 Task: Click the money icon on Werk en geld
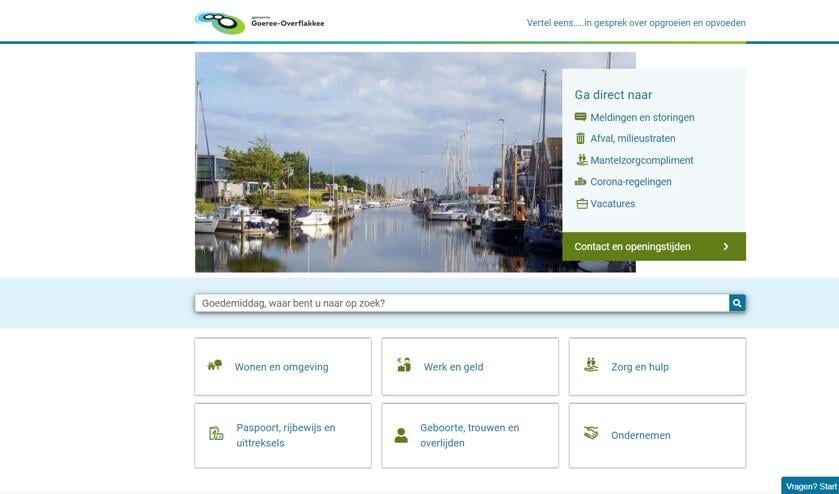click(404, 364)
